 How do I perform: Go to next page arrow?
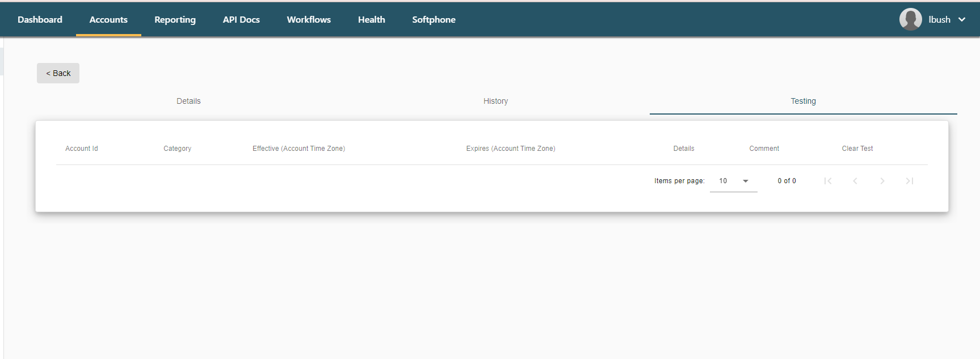[882, 181]
